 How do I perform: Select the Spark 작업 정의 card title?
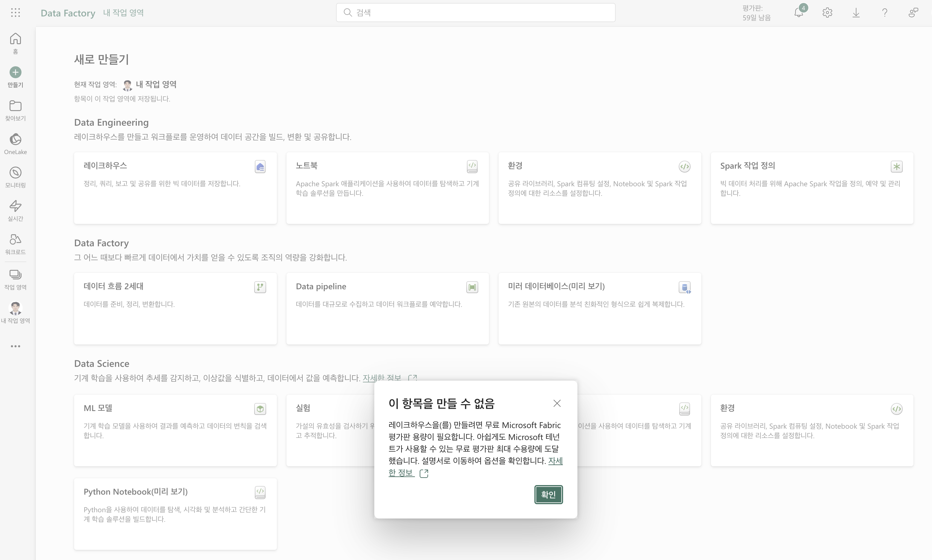(747, 165)
